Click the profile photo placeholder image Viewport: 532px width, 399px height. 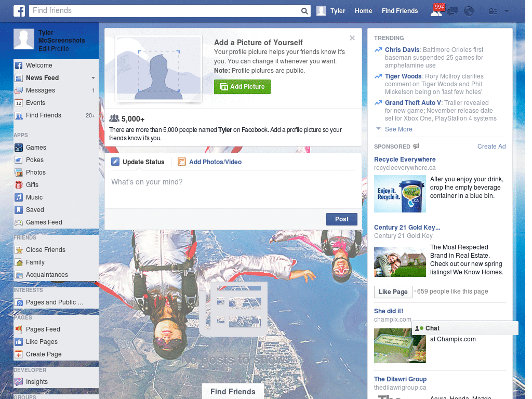click(x=158, y=69)
